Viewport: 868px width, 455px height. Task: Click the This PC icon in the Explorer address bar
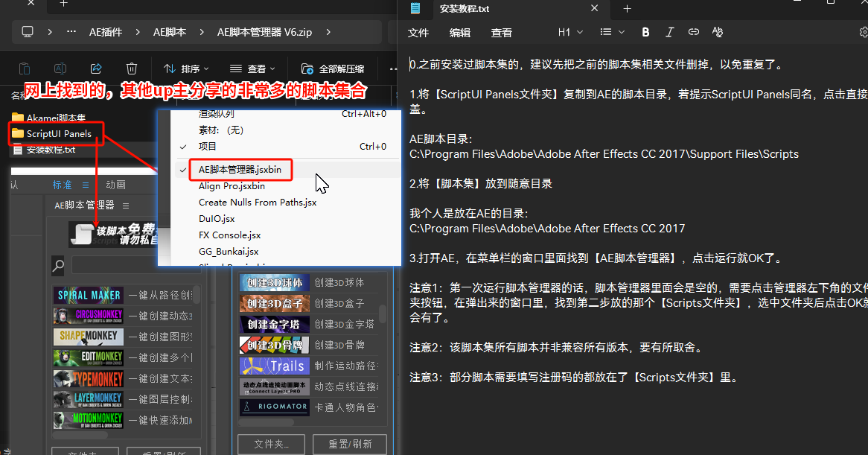tap(27, 32)
